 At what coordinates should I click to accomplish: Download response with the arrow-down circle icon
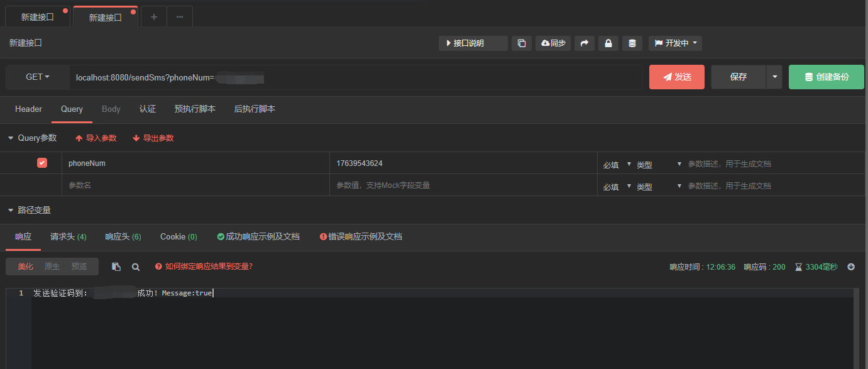coord(851,267)
